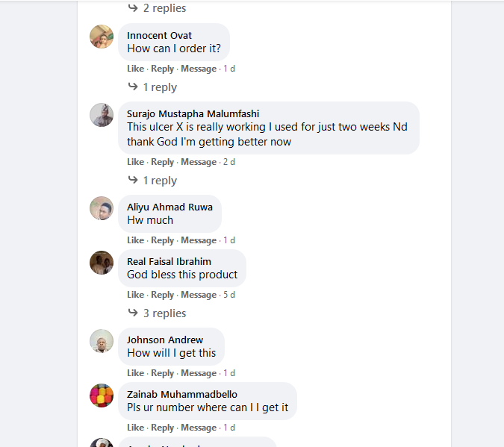
Task: Expand 1 reply under Surajo's comment
Action: point(159,181)
